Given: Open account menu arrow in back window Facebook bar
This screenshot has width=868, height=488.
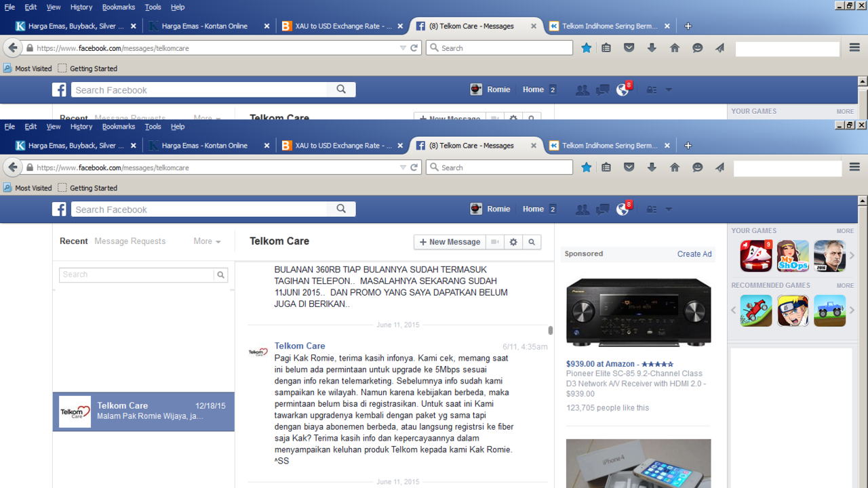Looking at the screenshot, I should click(669, 90).
